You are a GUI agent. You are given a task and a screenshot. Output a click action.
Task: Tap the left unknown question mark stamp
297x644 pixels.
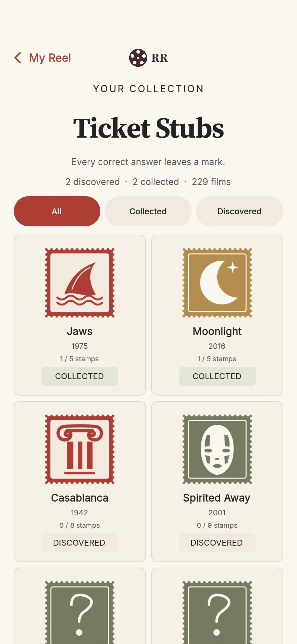tap(80, 612)
